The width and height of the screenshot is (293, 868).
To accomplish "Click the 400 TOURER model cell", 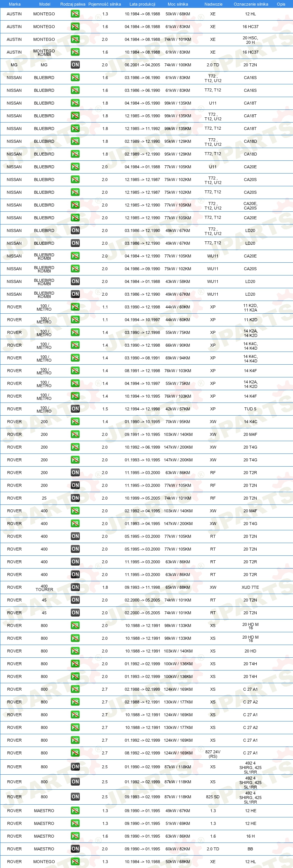I will [44, 588].
